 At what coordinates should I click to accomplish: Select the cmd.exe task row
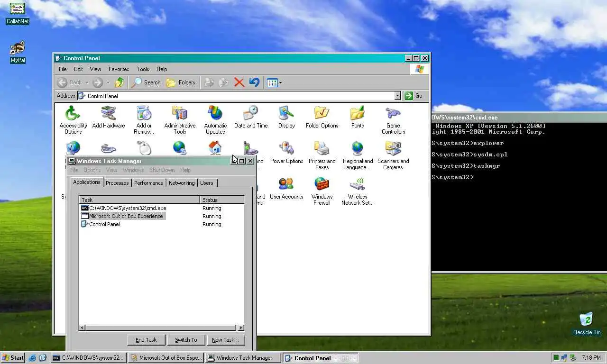pos(162,208)
